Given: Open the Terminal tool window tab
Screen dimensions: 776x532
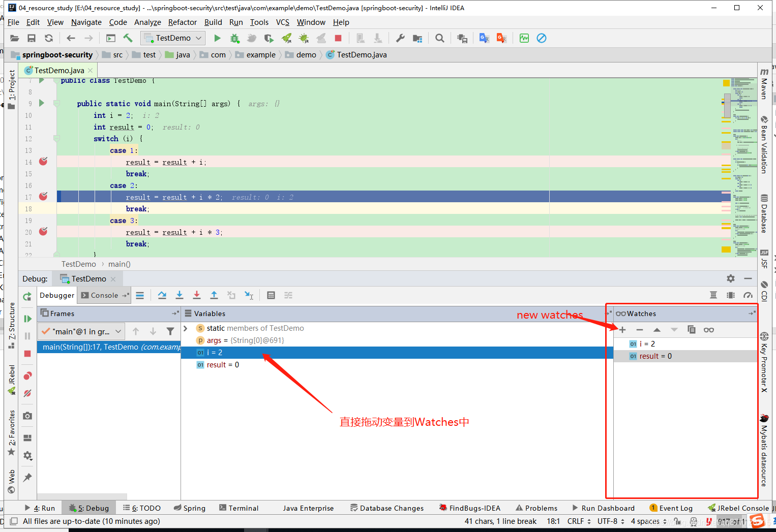Looking at the screenshot, I should (x=238, y=508).
